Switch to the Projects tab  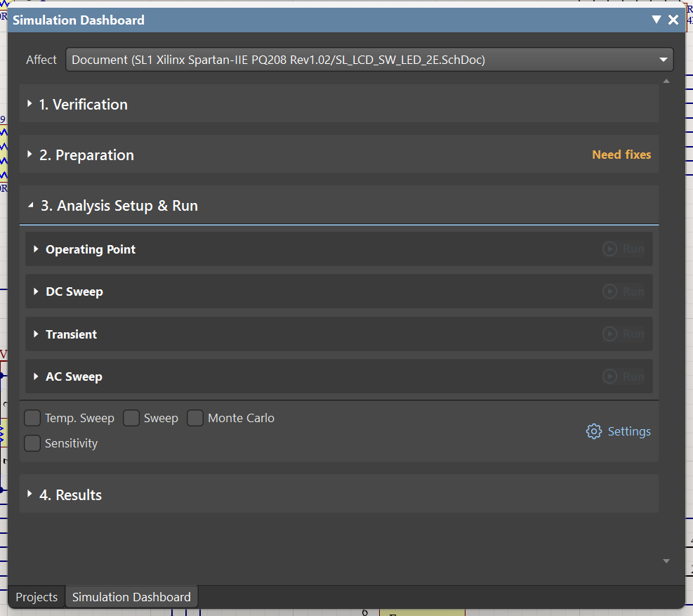click(37, 597)
